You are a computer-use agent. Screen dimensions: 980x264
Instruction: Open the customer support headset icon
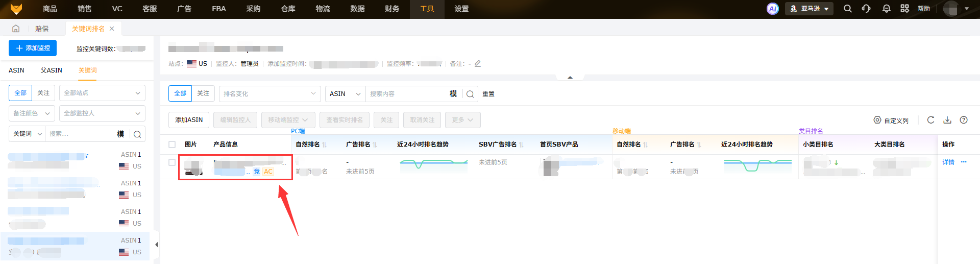866,9
